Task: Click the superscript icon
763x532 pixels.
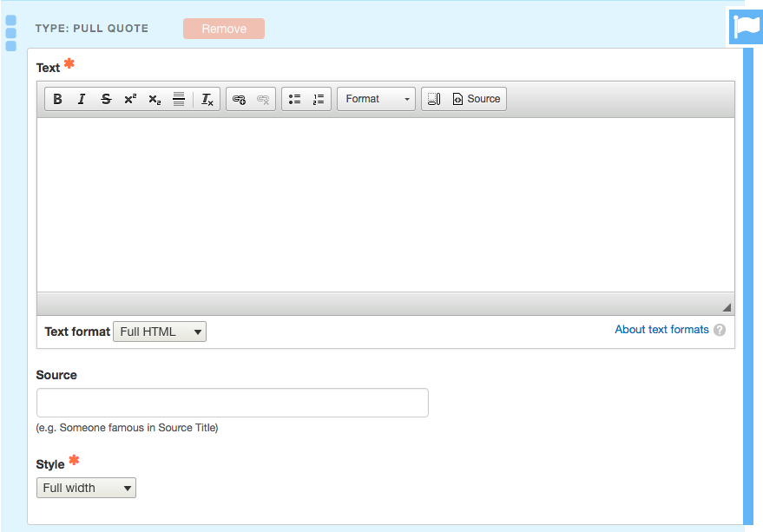Action: point(130,99)
